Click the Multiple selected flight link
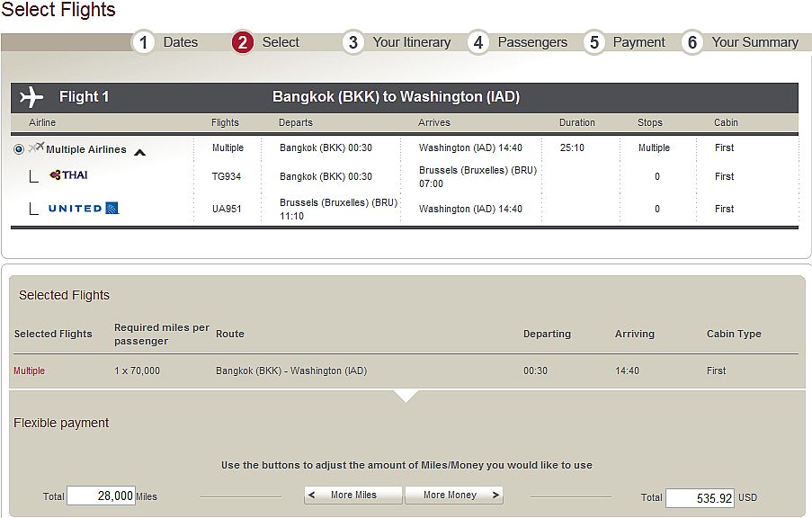 29,371
